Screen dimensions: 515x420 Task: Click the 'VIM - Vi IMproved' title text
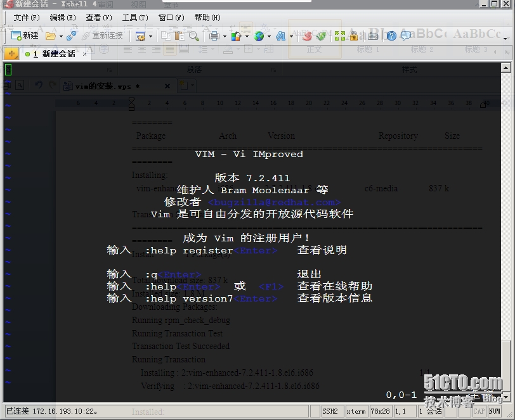pyautogui.click(x=249, y=154)
